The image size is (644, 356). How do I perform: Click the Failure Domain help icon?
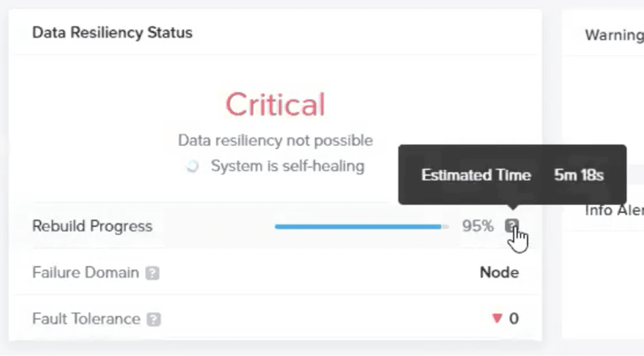pos(152,273)
